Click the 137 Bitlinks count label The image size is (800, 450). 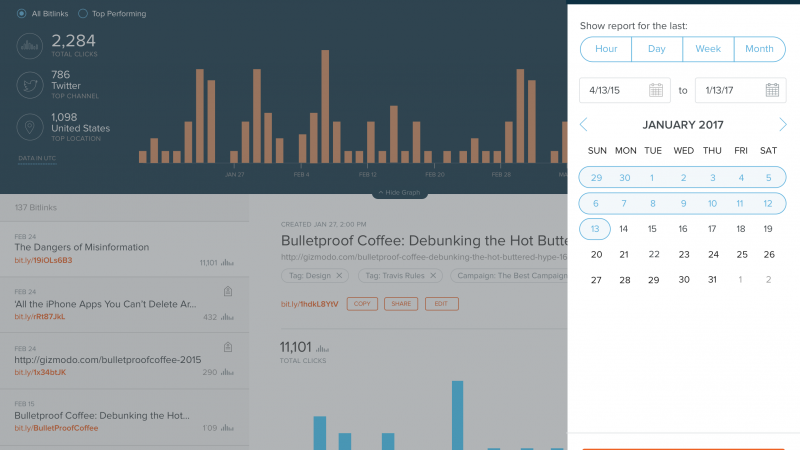pos(36,208)
